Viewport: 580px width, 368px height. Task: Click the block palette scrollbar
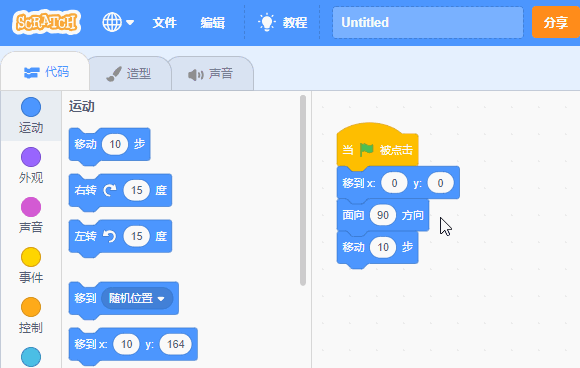point(303,190)
